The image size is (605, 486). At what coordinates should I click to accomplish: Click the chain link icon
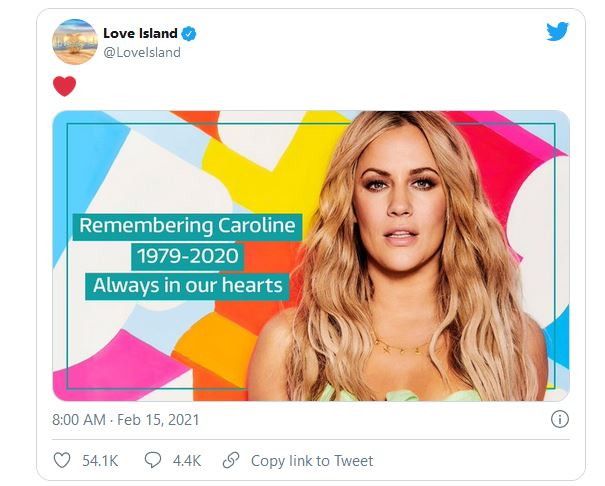(x=231, y=461)
